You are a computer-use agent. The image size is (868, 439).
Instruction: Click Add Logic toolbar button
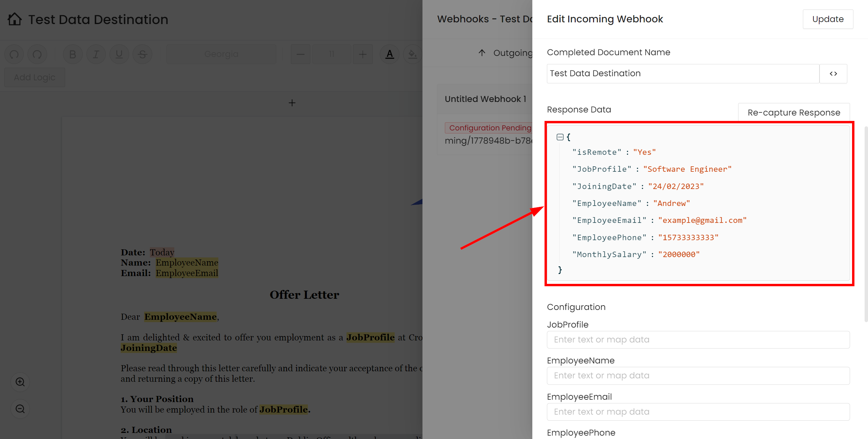point(34,78)
